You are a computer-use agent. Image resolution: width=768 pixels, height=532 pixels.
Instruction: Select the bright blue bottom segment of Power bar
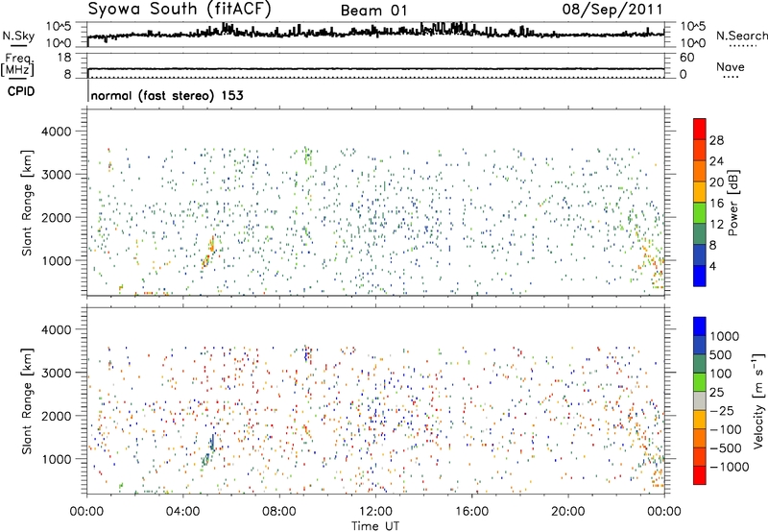700,276
